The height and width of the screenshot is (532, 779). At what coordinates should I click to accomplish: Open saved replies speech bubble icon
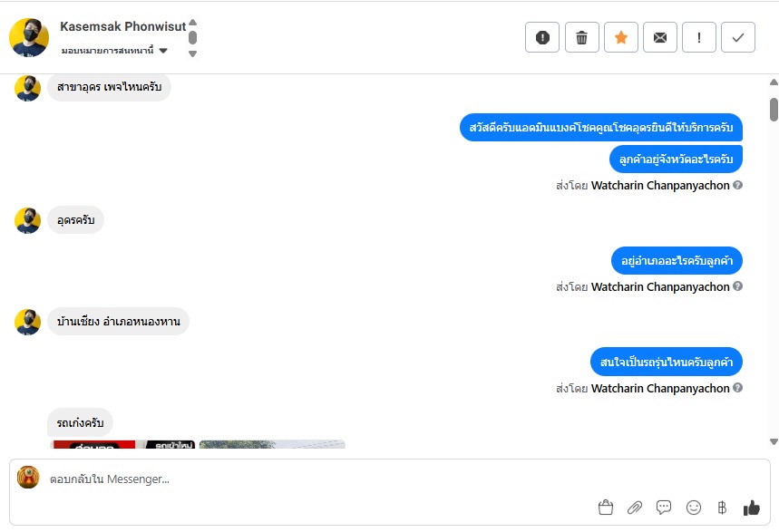click(664, 508)
